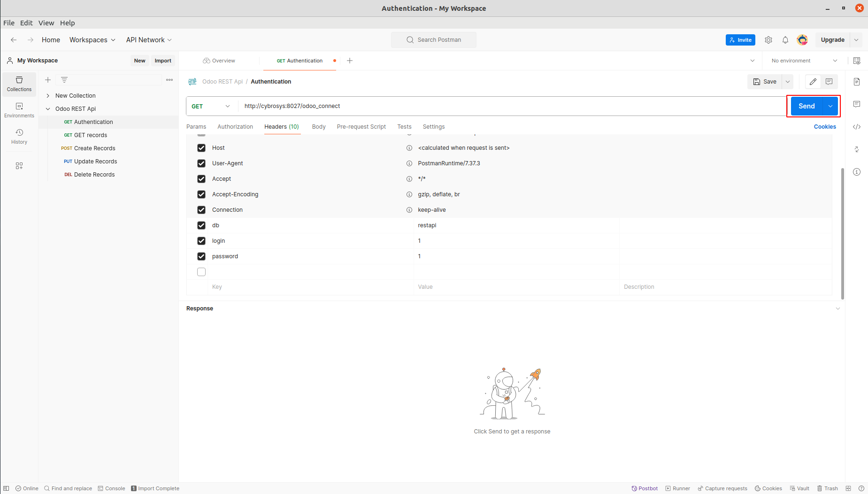Switch to the Pre-request Script tab
Viewport: 868px width, 494px height.
coord(361,127)
